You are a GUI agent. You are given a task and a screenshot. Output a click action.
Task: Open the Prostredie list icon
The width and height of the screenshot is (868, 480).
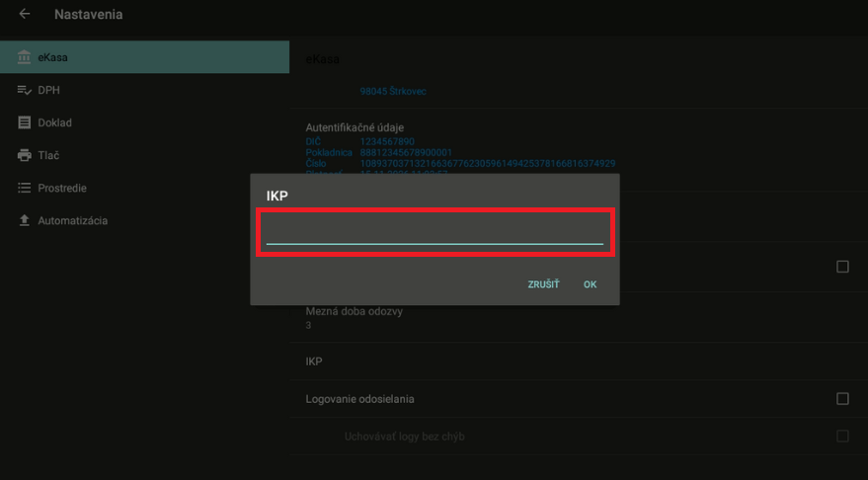tap(25, 188)
